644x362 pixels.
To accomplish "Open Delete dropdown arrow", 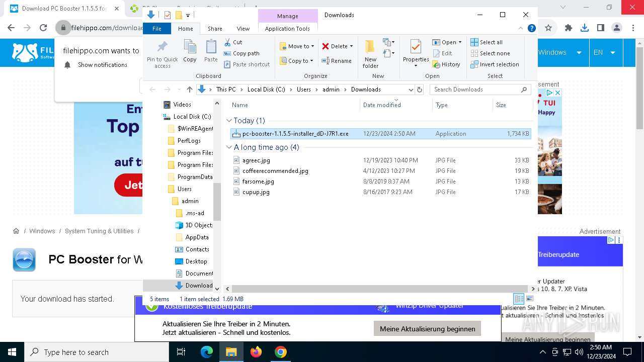I will [x=351, y=46].
